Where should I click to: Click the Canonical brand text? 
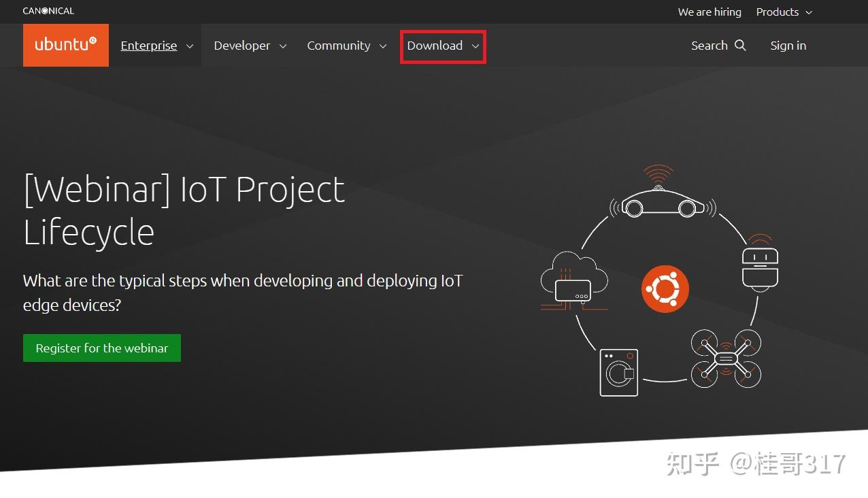pos(48,11)
